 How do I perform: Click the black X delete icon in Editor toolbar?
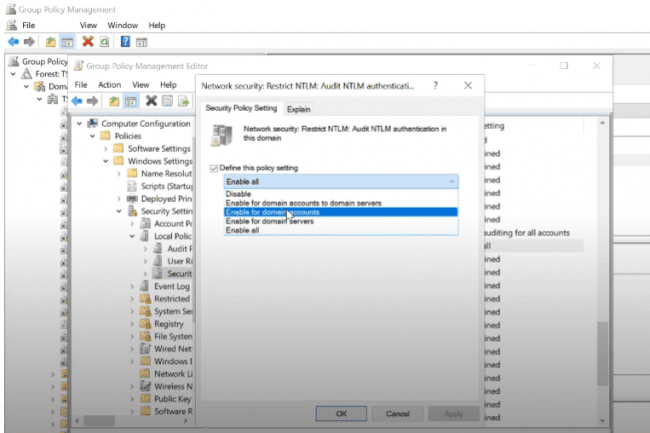151,101
